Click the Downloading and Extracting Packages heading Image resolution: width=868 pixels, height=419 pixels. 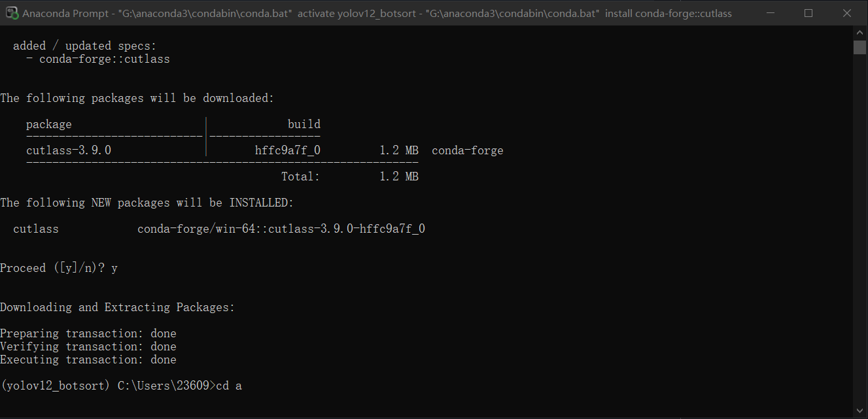[x=116, y=307]
